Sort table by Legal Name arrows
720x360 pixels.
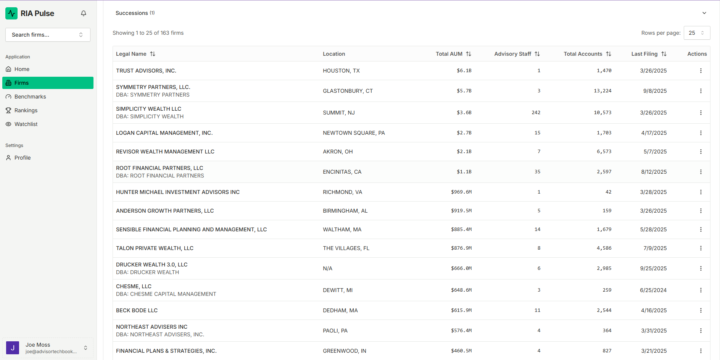pyautogui.click(x=152, y=54)
